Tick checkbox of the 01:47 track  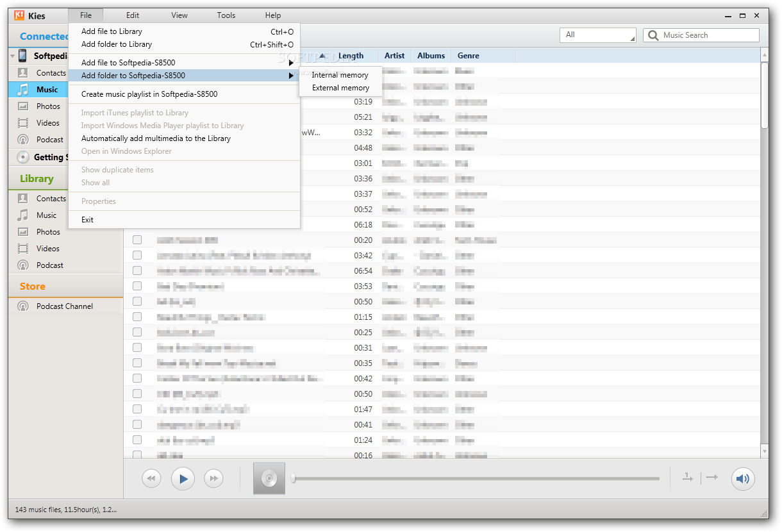[x=137, y=409]
